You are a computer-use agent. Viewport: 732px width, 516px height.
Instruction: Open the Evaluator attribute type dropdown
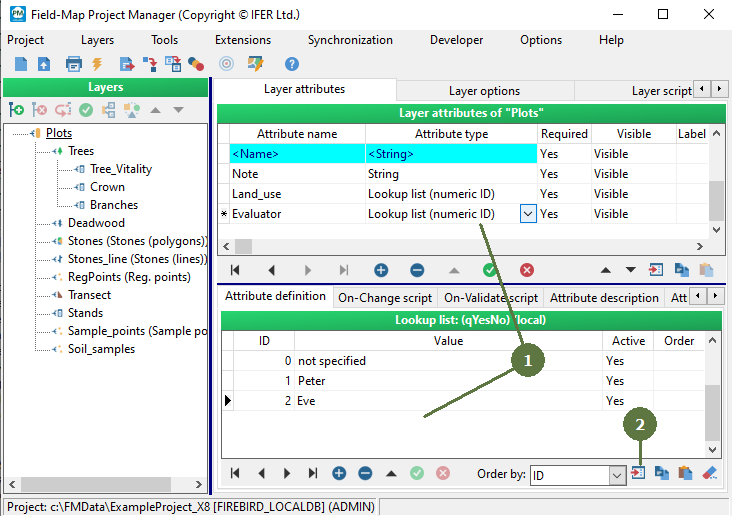[527, 214]
